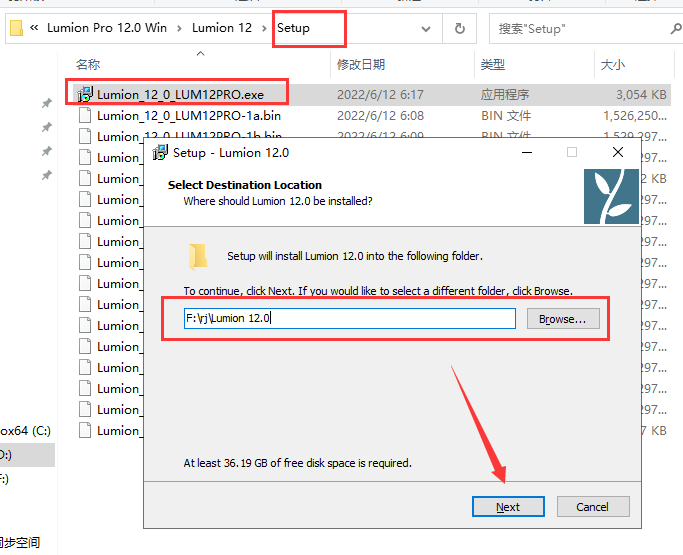683x555 pixels.
Task: Open the address bar history dropdown
Action: (425, 28)
